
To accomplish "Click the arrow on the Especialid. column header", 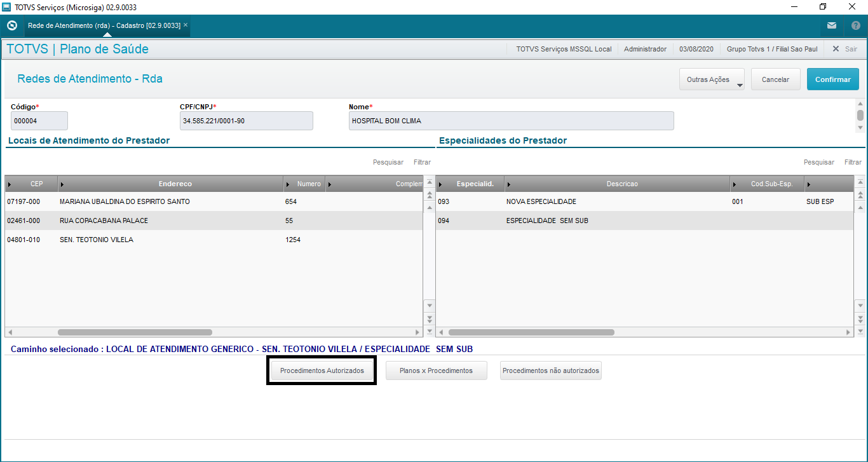I will (x=441, y=184).
